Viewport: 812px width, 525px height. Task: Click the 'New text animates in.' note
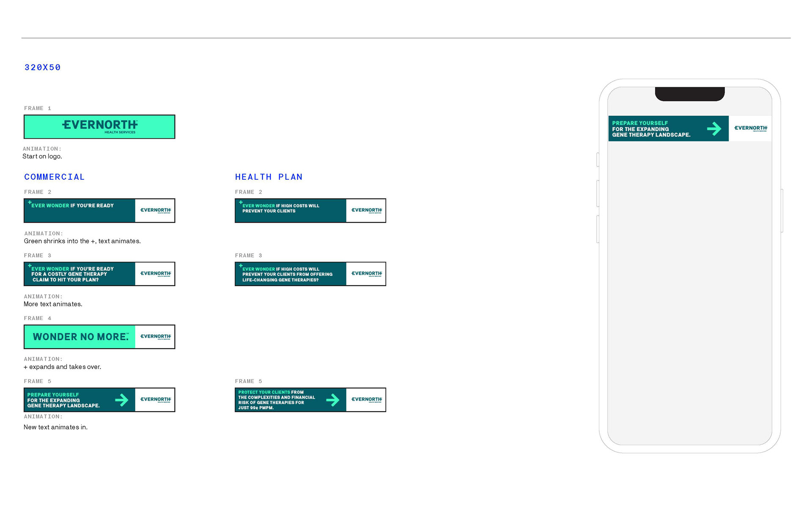pos(56,427)
